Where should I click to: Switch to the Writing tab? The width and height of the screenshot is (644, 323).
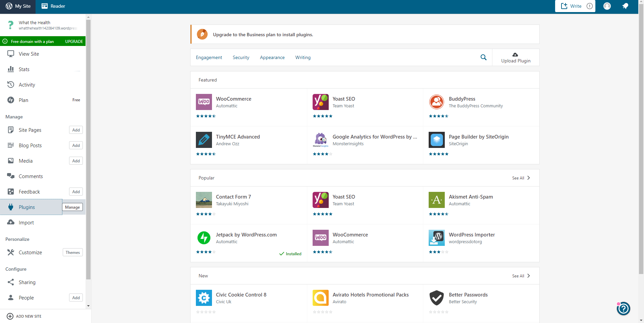303,58
